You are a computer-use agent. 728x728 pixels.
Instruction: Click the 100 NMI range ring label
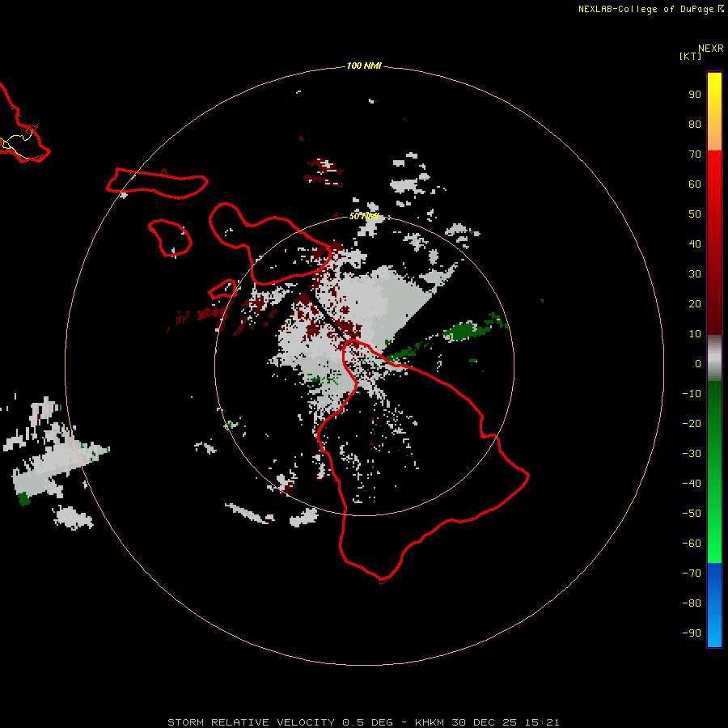coord(364,66)
